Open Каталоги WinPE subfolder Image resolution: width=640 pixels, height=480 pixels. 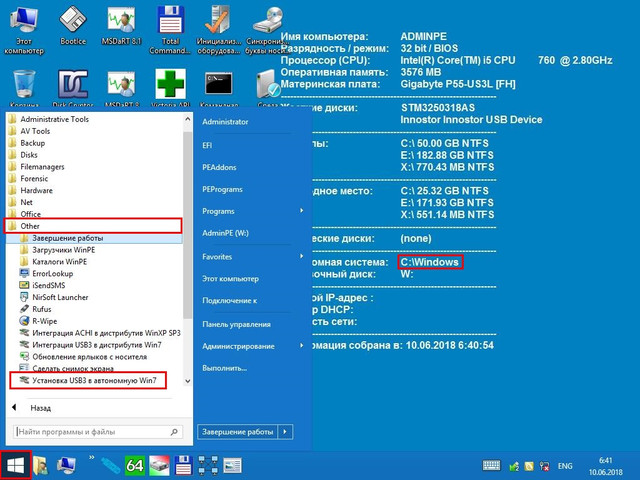(x=95, y=262)
